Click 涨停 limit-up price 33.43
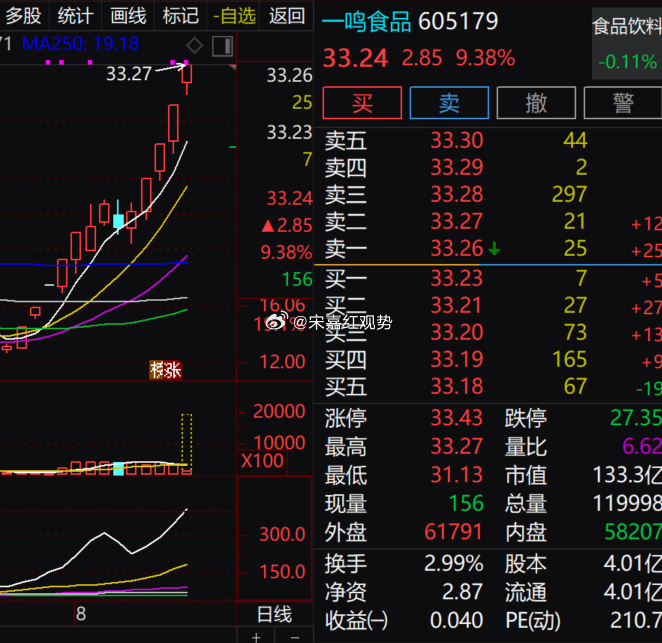This screenshot has width=662, height=643. click(x=457, y=418)
